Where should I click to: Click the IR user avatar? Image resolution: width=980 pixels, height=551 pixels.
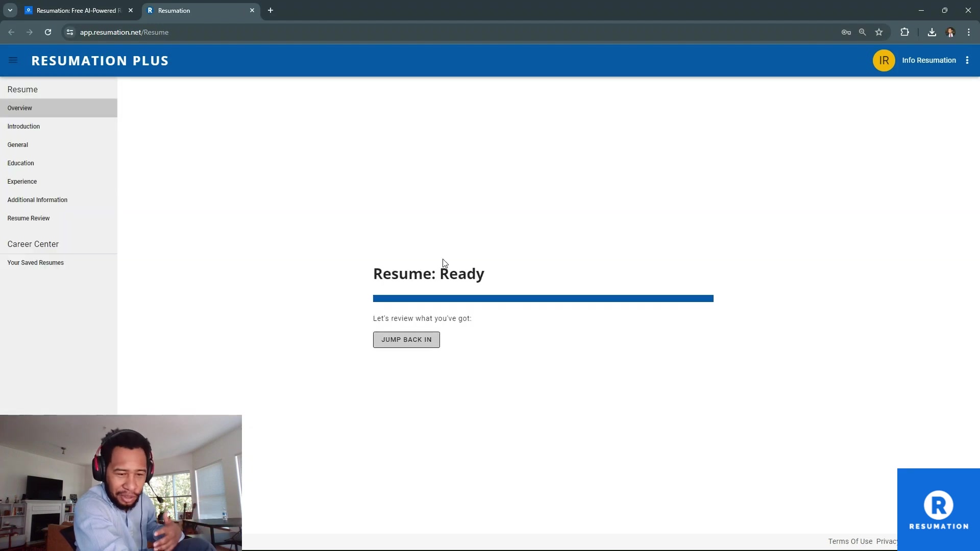[884, 60]
